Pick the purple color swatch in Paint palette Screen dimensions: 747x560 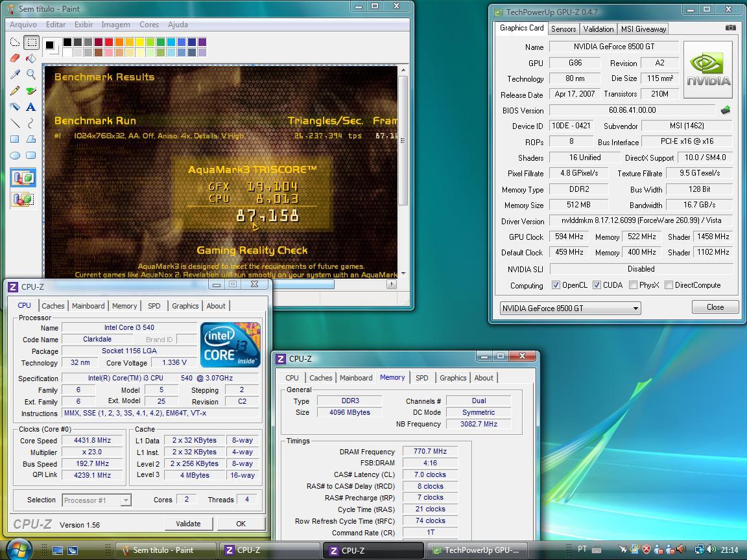tap(202, 42)
